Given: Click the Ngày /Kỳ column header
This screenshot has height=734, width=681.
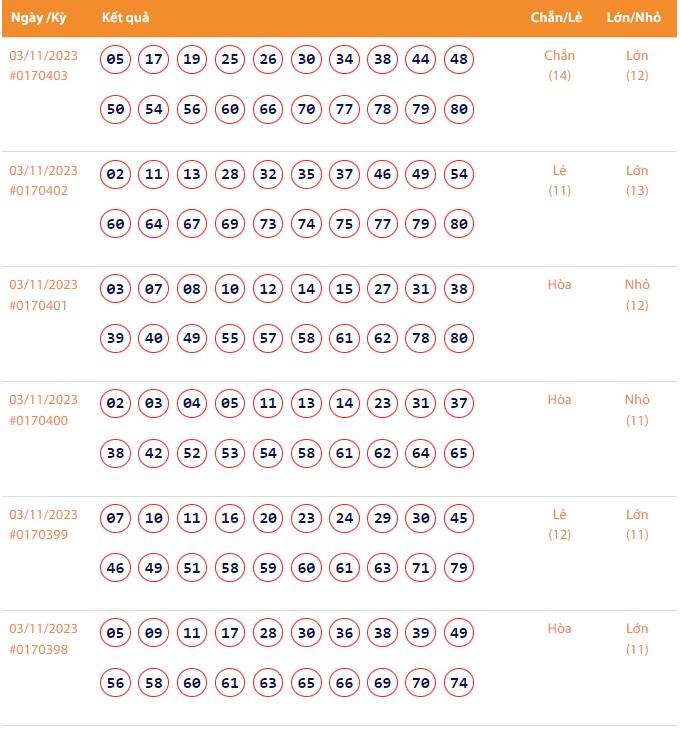Looking at the screenshot, I should pyautogui.click(x=38, y=19).
